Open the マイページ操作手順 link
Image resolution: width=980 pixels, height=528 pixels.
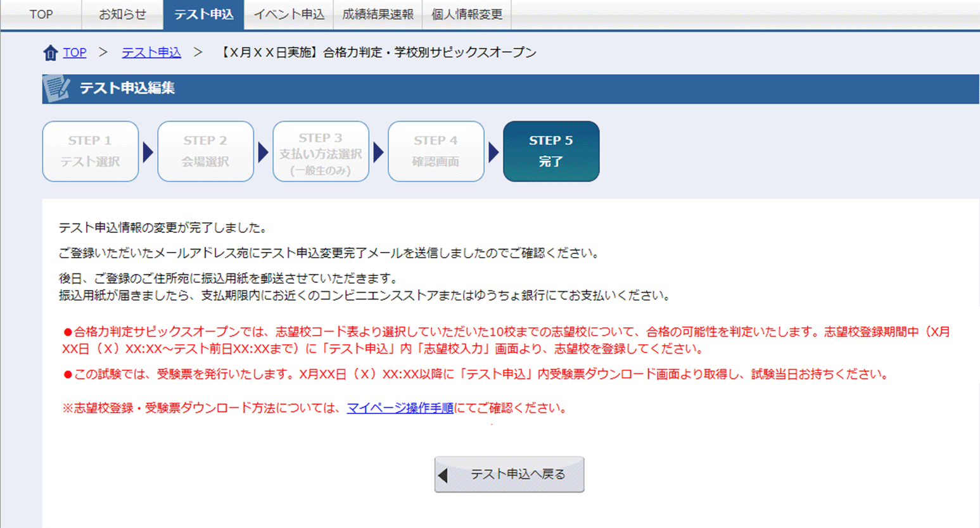click(x=400, y=408)
